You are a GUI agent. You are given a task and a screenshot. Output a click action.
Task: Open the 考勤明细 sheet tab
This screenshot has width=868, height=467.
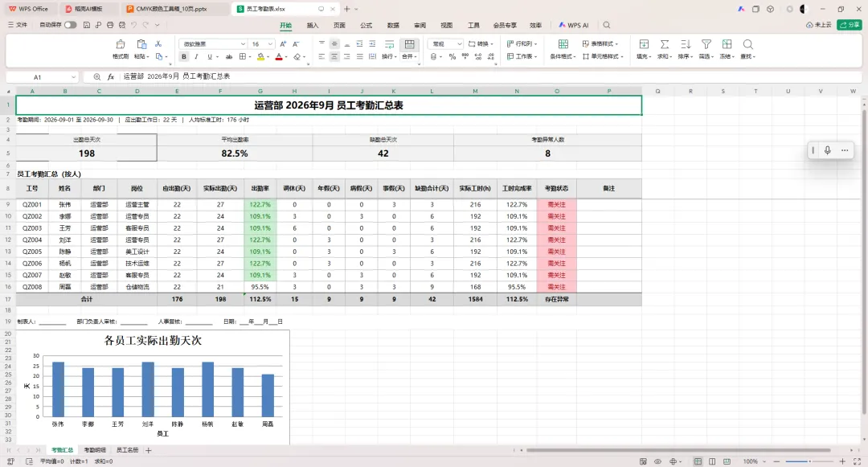tap(95, 450)
